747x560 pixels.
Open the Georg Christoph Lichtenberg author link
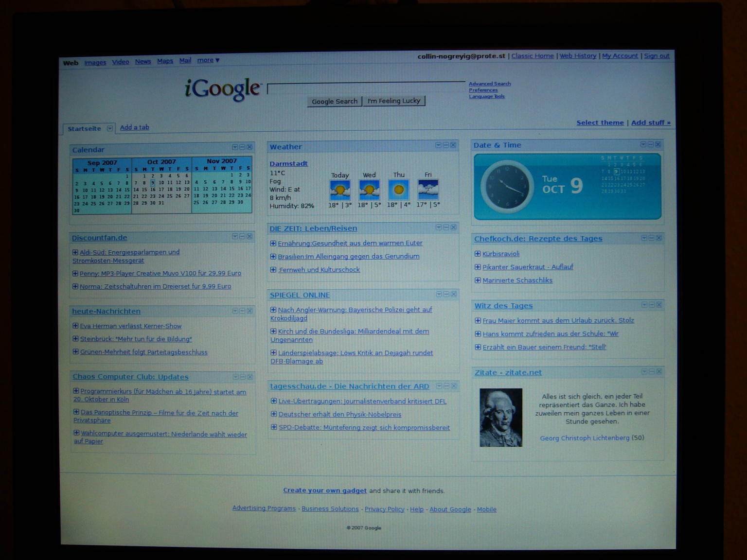(x=585, y=438)
